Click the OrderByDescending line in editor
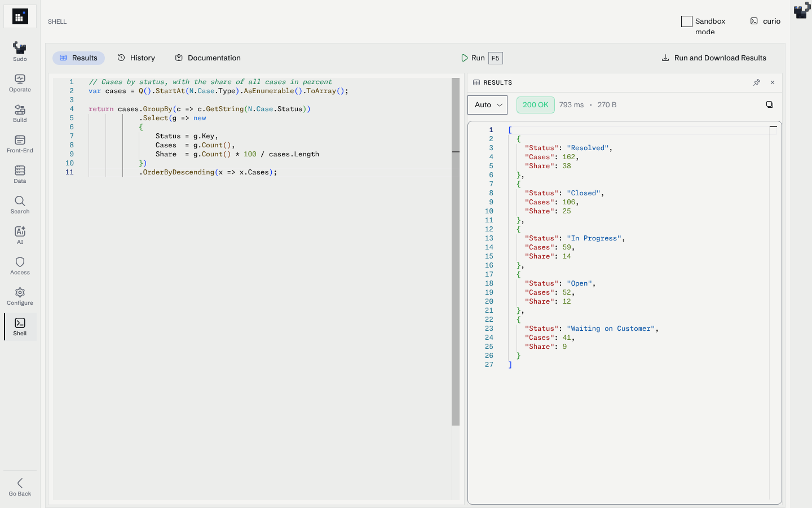The width and height of the screenshot is (812, 508). coord(208,172)
